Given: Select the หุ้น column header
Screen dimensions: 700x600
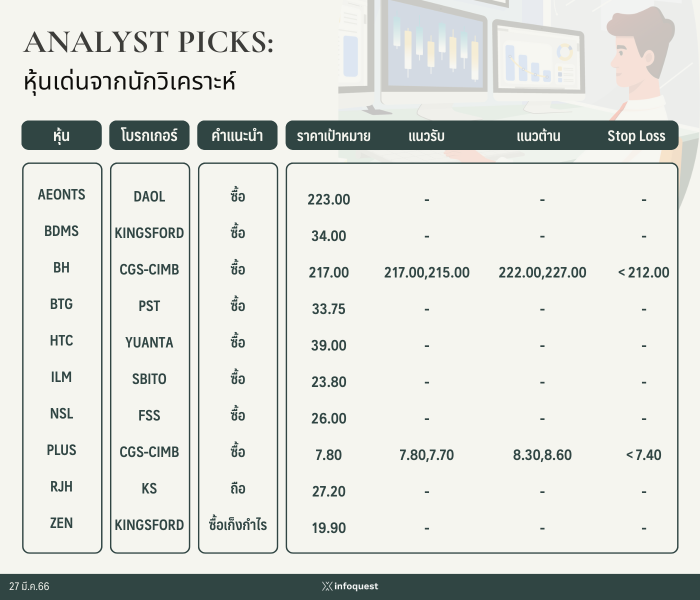Looking at the screenshot, I should pyautogui.click(x=61, y=135).
